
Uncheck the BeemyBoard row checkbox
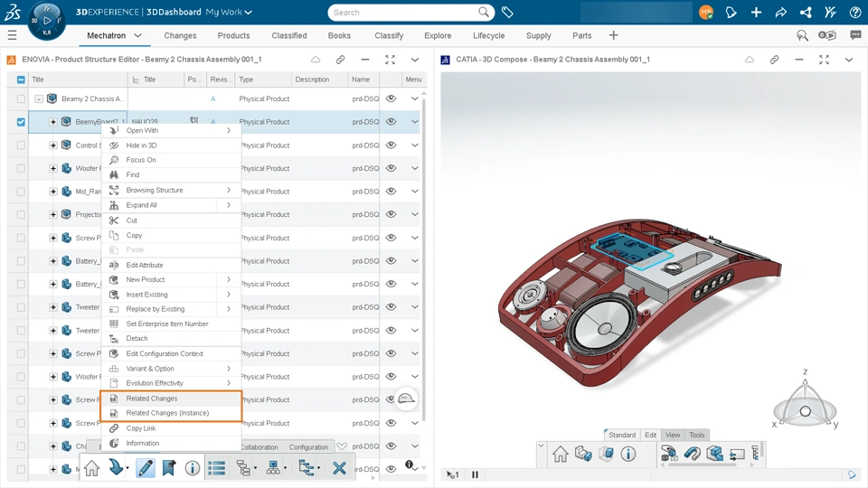(x=21, y=122)
